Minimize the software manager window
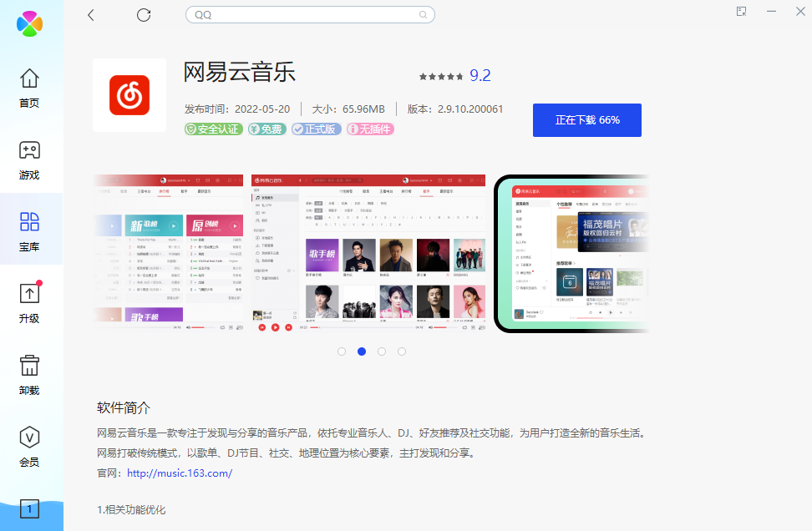 772,12
